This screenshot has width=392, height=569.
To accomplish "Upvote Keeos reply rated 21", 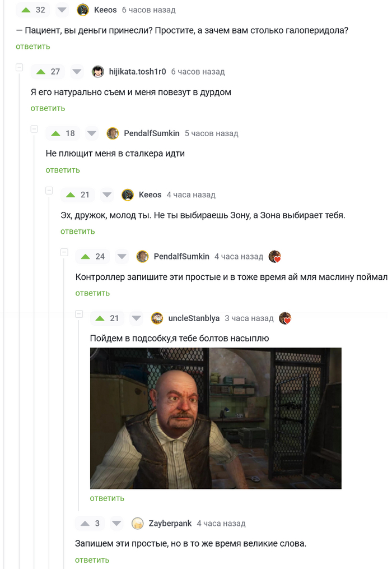I will pos(71,195).
